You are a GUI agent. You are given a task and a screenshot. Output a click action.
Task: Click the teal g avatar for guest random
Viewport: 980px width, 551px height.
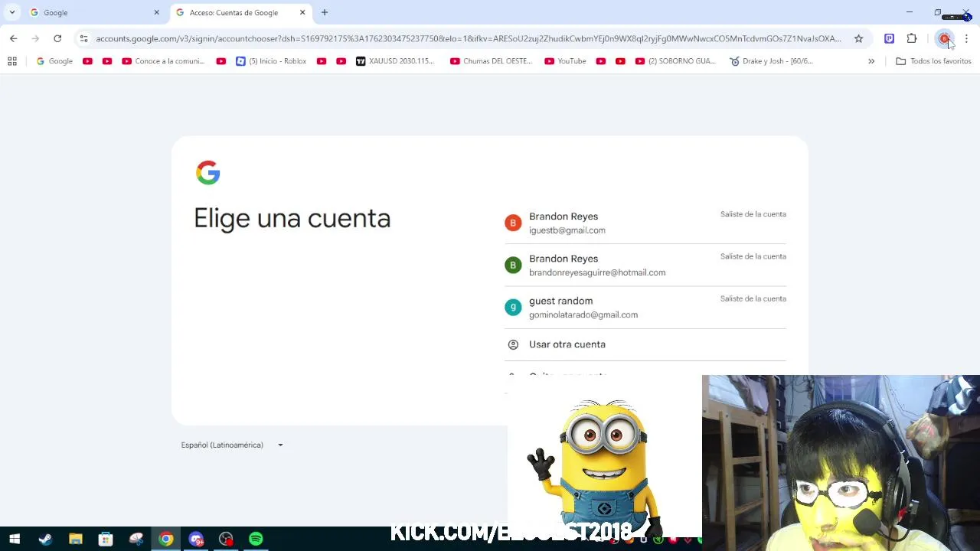[513, 307]
